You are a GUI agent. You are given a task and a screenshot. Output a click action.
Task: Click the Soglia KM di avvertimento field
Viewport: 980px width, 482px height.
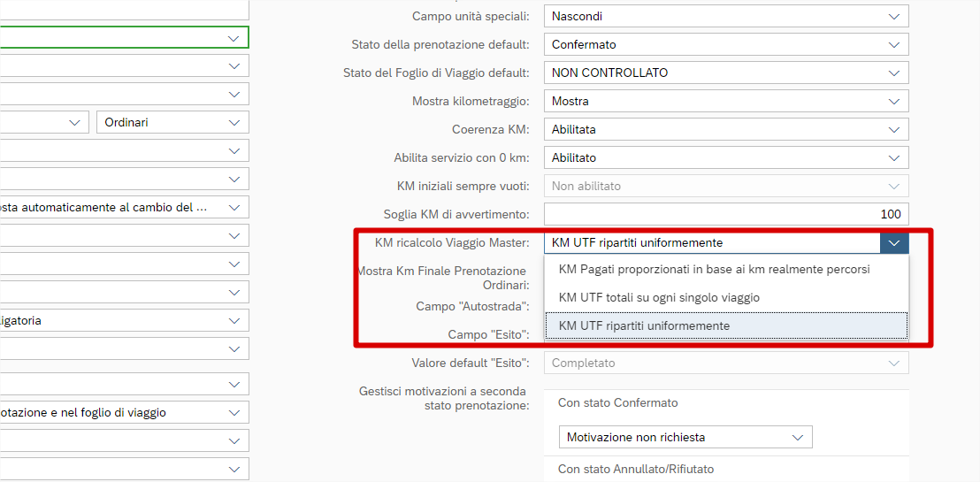click(x=725, y=214)
